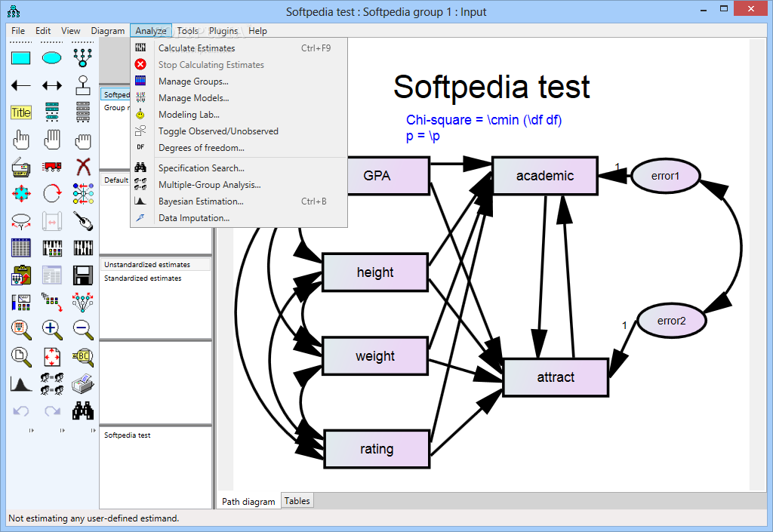
Task: Open the Diagram menu
Action: coord(107,30)
